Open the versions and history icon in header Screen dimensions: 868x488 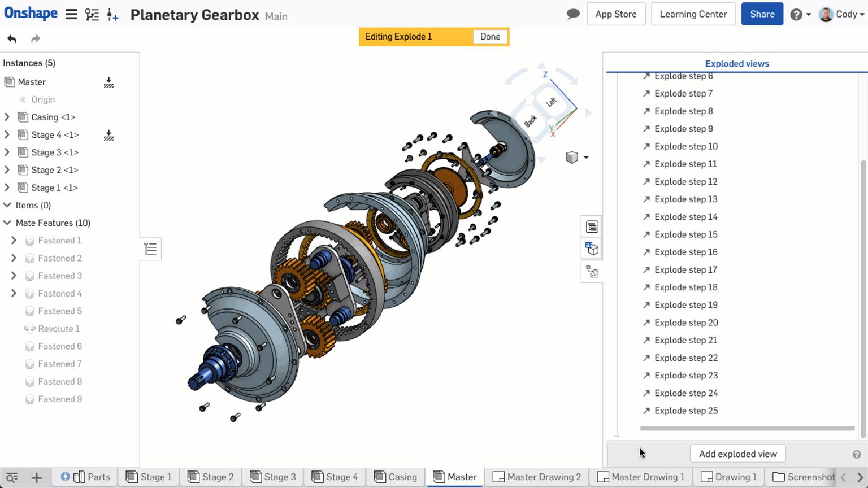click(92, 14)
